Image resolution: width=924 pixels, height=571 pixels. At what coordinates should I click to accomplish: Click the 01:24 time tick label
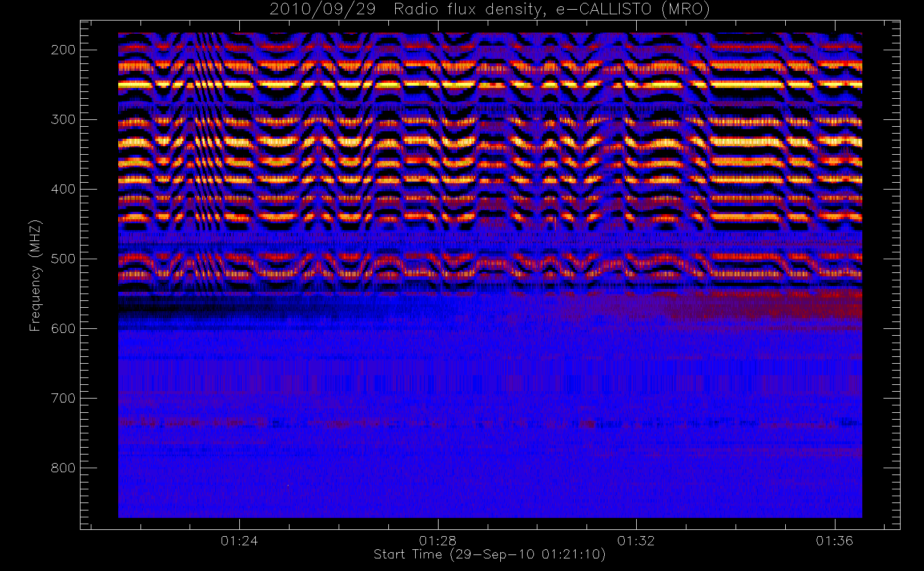coord(239,541)
